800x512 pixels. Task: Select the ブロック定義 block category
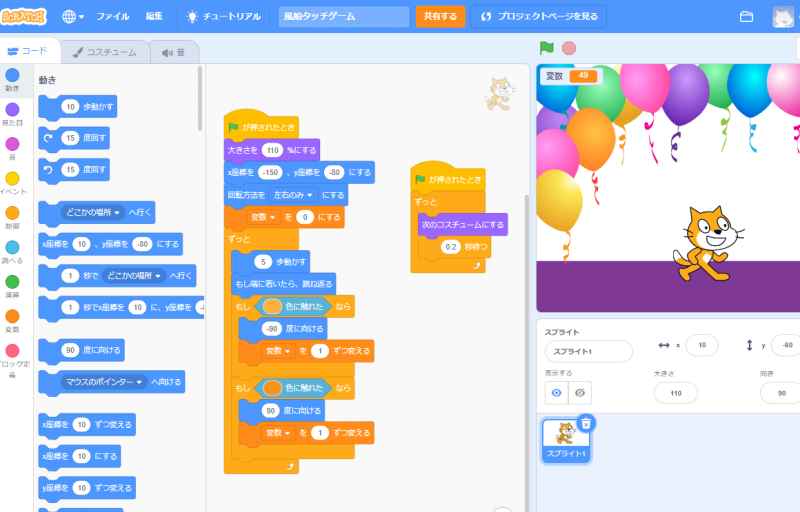coord(12,361)
